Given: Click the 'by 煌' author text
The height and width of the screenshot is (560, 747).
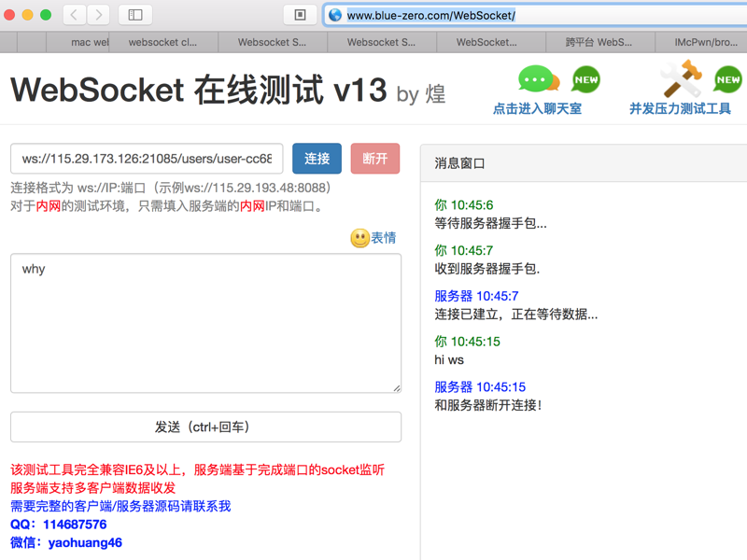Looking at the screenshot, I should pyautogui.click(x=421, y=94).
